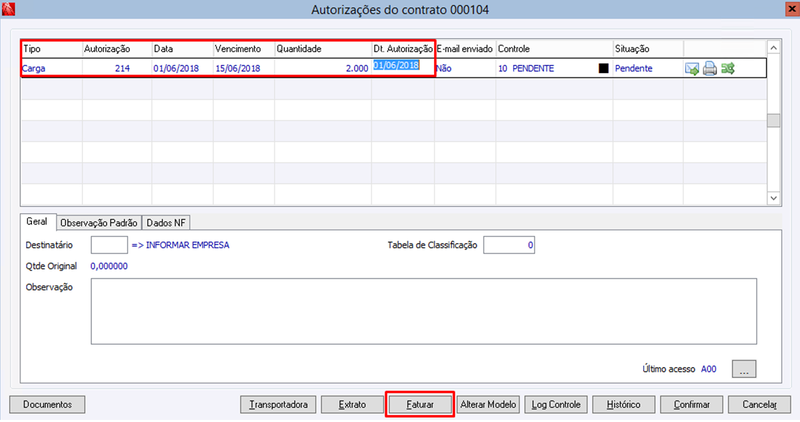Click the grid scrollbar up arrow

pyautogui.click(x=773, y=47)
